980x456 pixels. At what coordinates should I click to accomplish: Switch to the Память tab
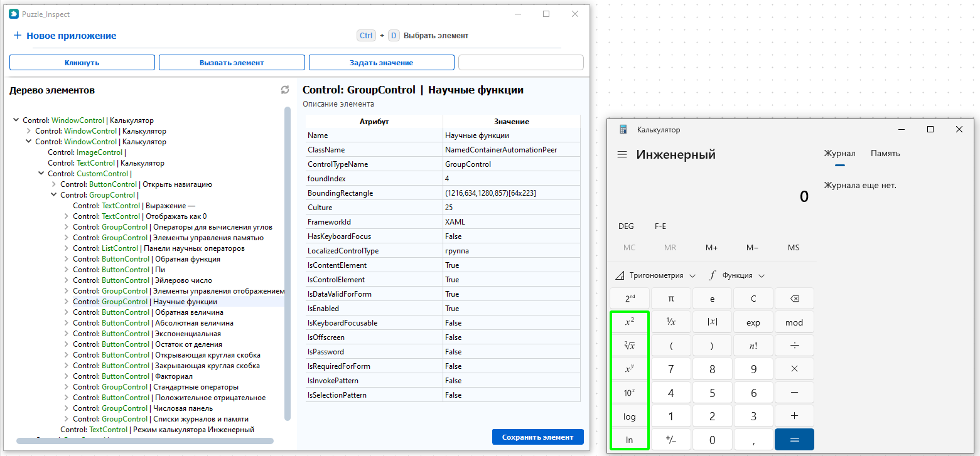885,153
